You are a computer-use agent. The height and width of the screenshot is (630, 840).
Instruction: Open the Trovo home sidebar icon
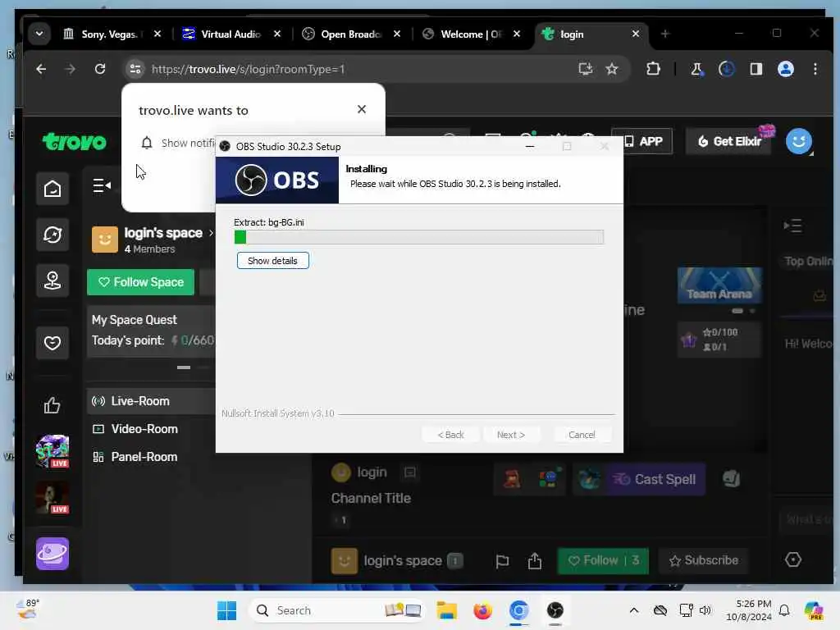pyautogui.click(x=52, y=189)
